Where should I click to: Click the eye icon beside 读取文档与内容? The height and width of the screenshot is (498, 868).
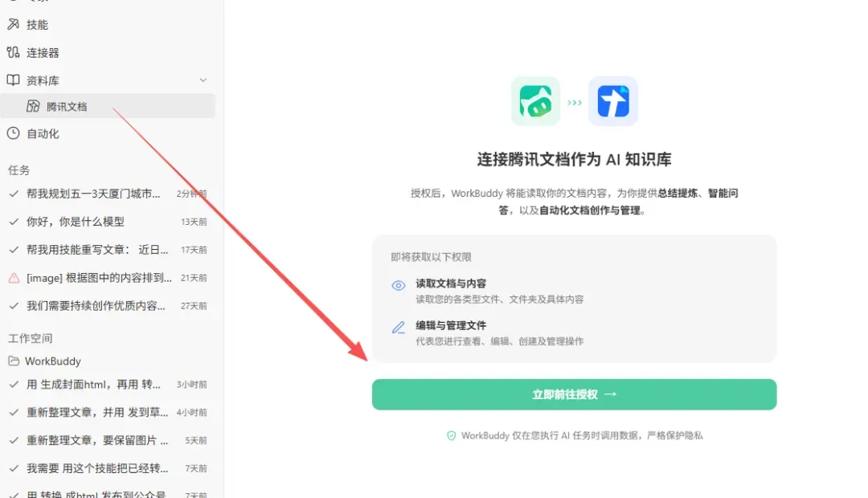point(399,285)
